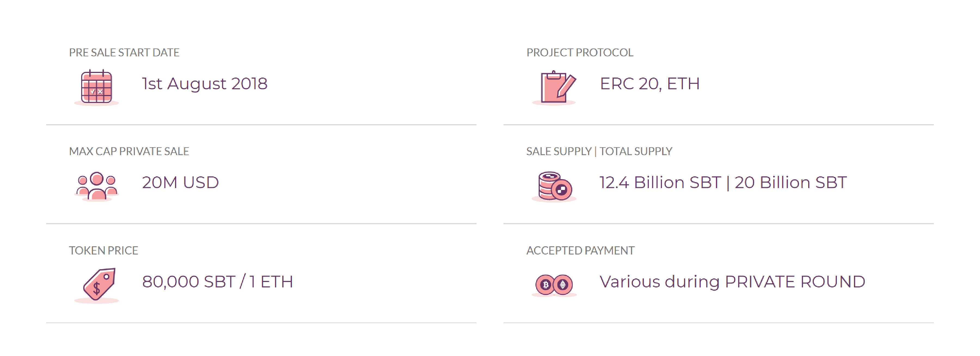Click the 'ERC 20, ETH' protocol text
Viewport: 980px width, 356px height.
click(650, 84)
